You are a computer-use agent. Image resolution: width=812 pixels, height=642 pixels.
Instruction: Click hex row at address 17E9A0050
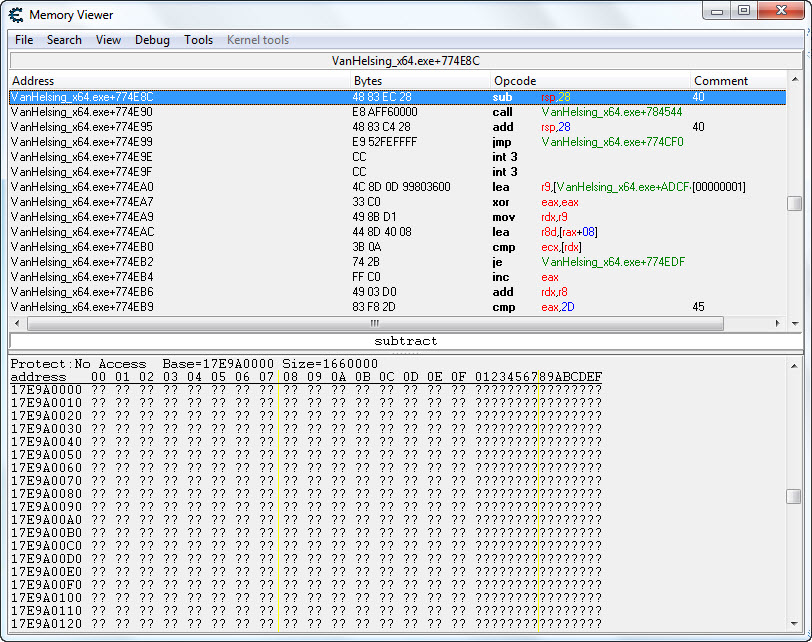[300, 455]
